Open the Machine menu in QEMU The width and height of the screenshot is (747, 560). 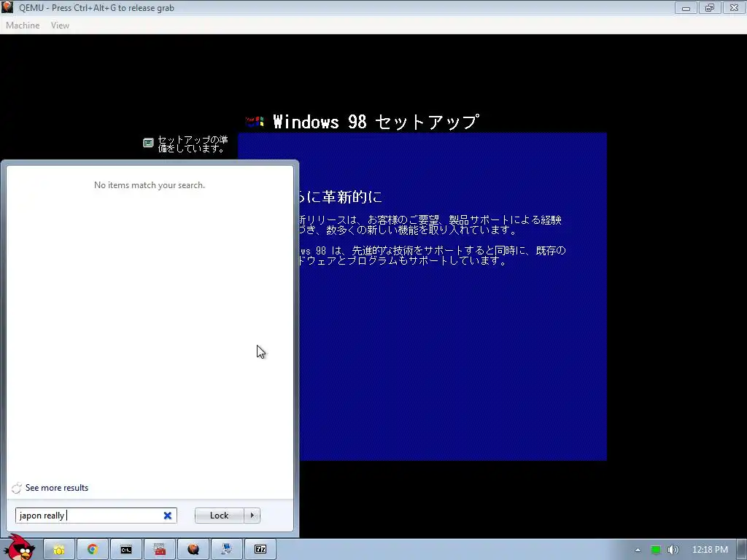click(x=23, y=26)
